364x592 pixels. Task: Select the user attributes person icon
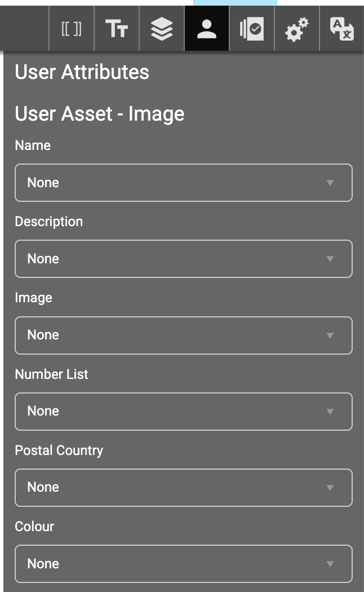[207, 29]
